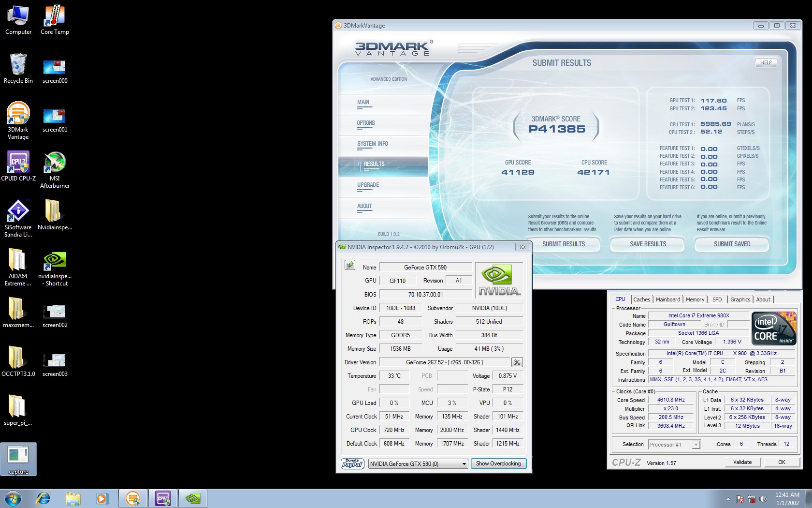The height and width of the screenshot is (508, 812).
Task: Open the maxxmem folder on the desktop
Action: [18, 313]
